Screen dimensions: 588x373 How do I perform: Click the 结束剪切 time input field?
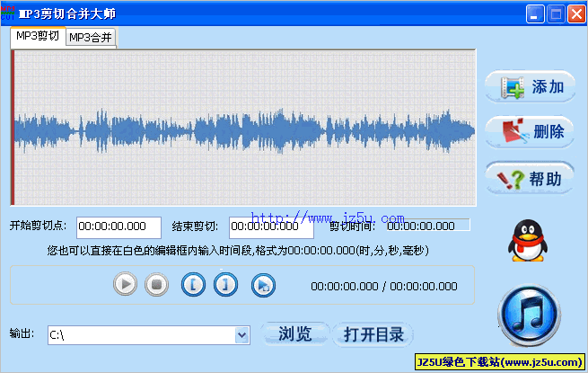[271, 227]
